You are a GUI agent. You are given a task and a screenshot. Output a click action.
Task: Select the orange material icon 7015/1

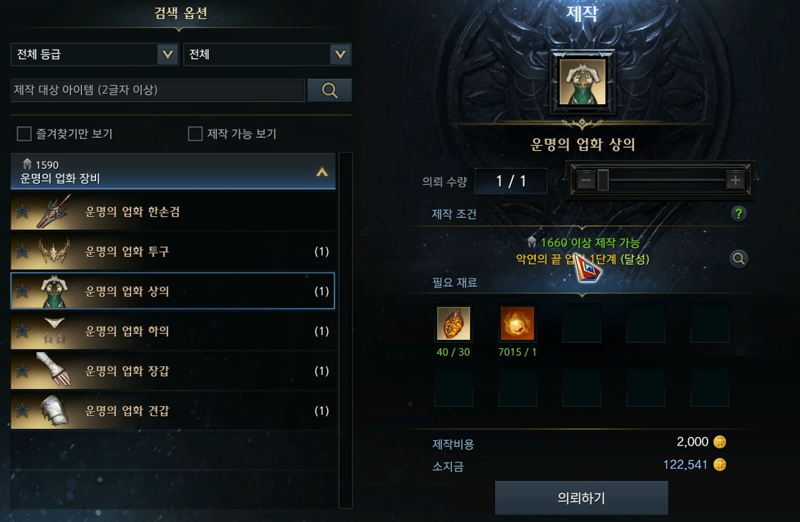tap(517, 324)
